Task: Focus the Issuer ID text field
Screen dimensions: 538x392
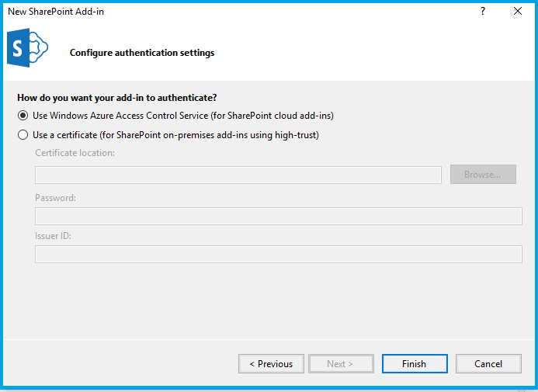Action: pos(279,254)
